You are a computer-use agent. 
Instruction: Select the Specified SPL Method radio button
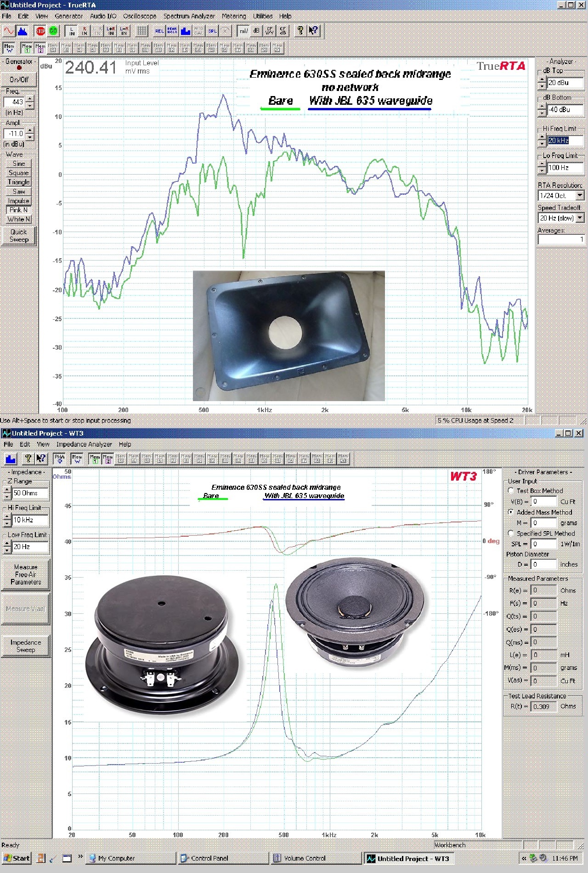511,533
